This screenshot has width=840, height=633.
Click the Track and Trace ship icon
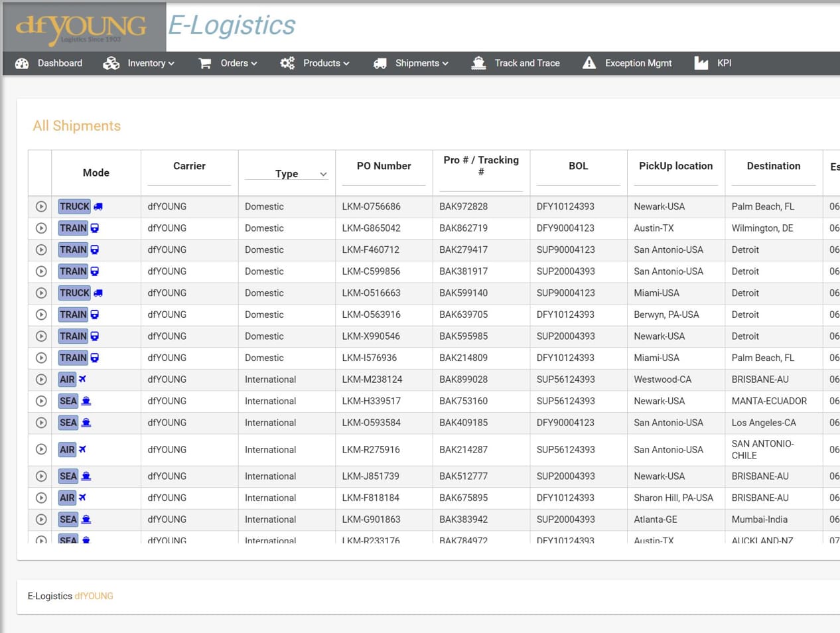(478, 63)
